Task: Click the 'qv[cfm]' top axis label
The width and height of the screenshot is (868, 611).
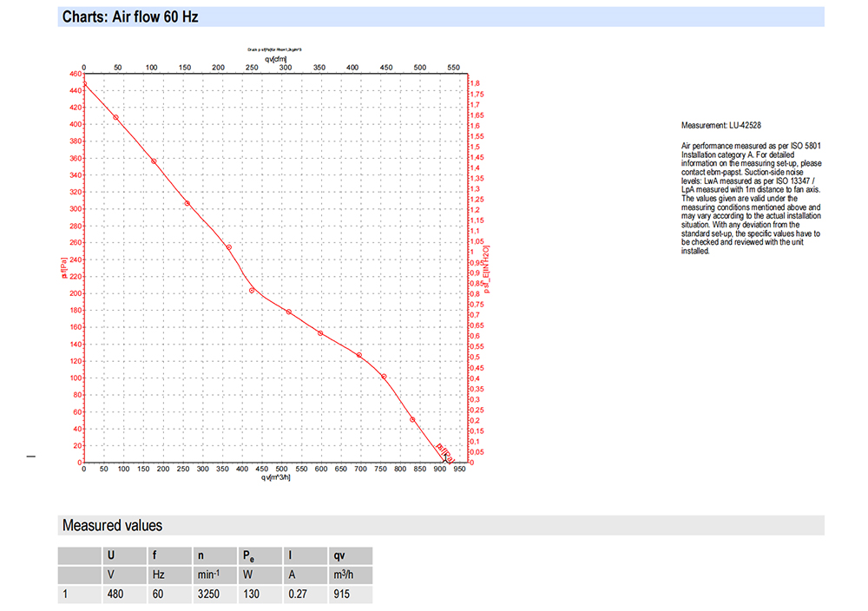Action: (276, 59)
